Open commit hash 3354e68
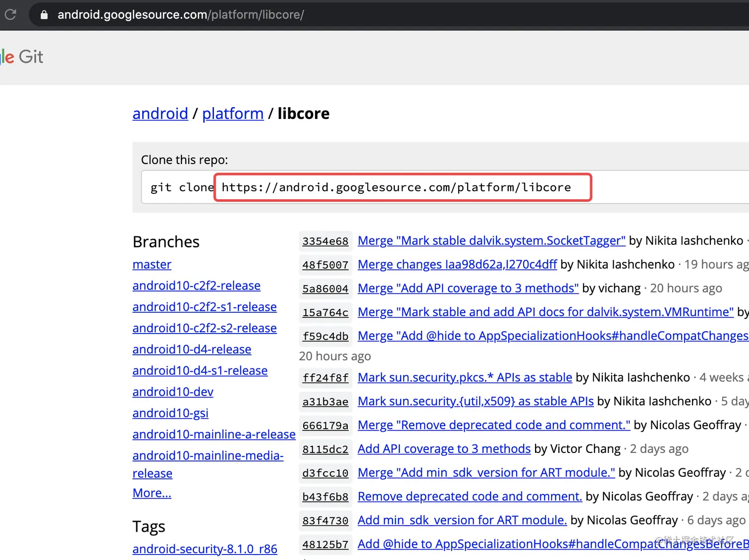Image resolution: width=749 pixels, height=560 pixels. point(325,241)
